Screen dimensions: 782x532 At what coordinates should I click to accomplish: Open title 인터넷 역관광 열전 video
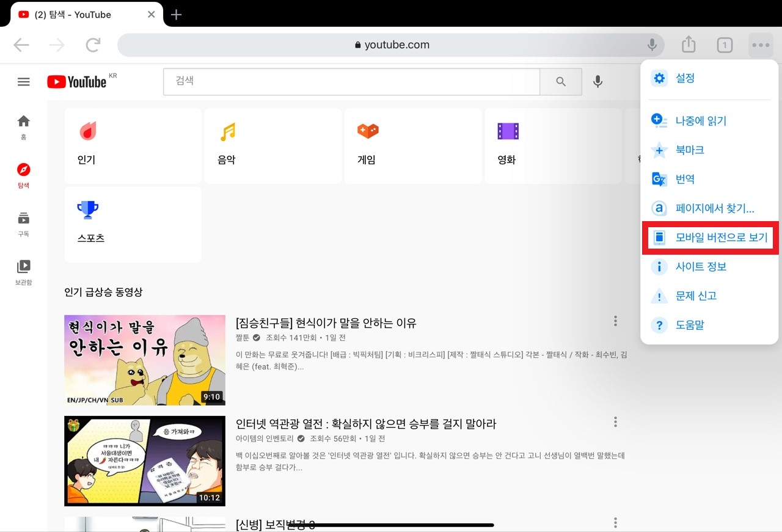coord(366,424)
